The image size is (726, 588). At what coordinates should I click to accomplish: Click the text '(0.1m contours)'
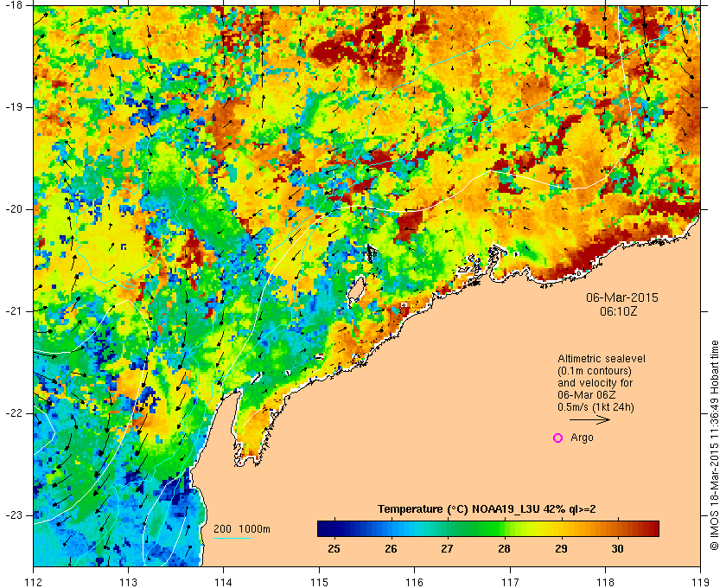(595, 371)
